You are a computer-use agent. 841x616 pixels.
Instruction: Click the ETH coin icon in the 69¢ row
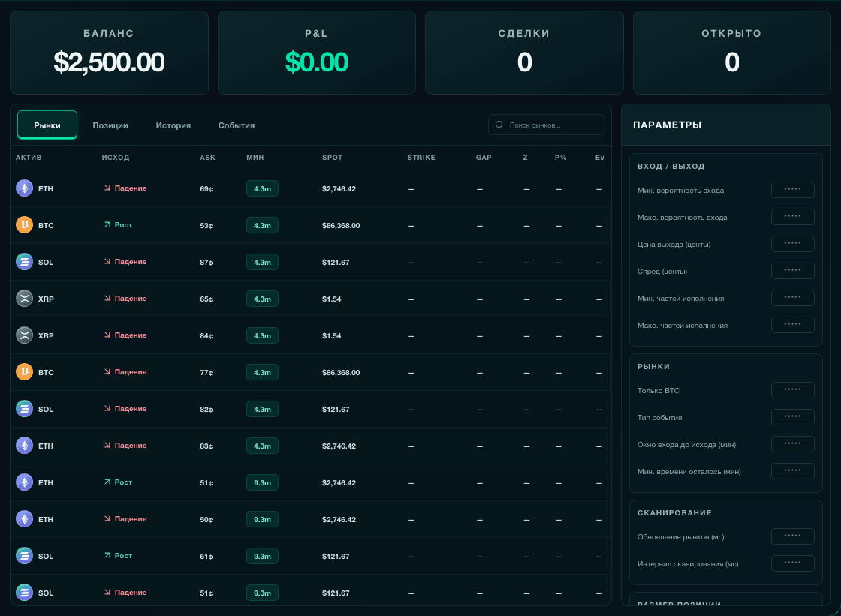(24, 188)
